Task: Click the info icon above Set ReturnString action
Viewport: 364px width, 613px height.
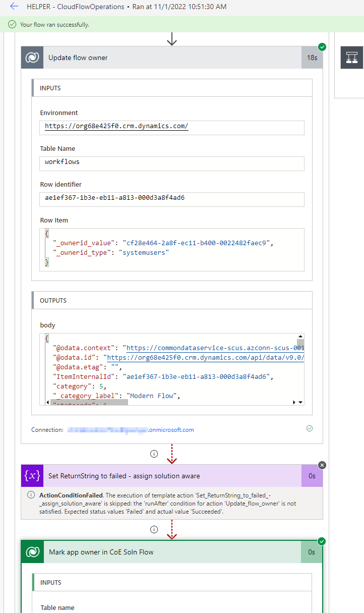Action: tap(154, 454)
